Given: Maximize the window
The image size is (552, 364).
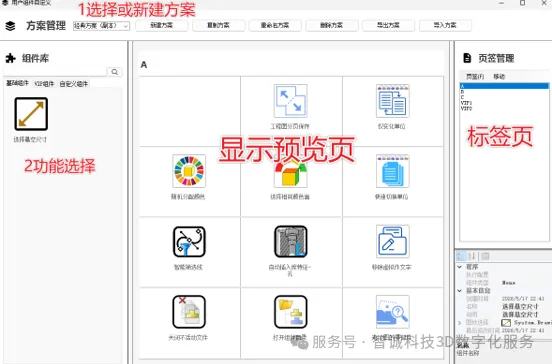Looking at the screenshot, I should click(522, 3).
